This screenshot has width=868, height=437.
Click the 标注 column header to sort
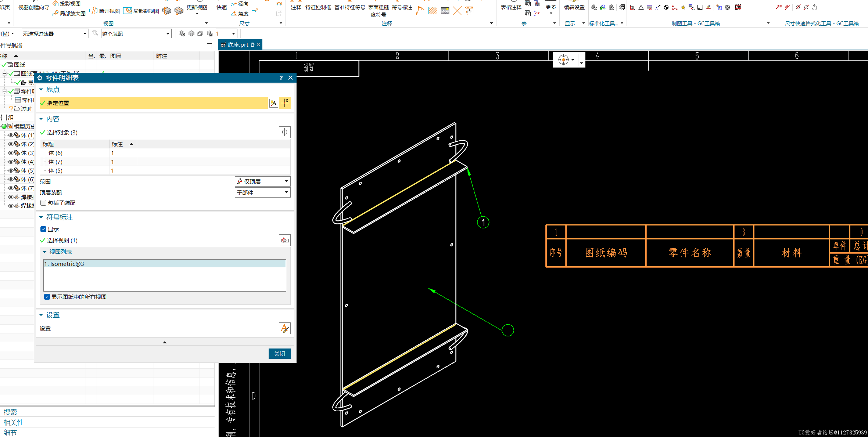click(x=123, y=144)
